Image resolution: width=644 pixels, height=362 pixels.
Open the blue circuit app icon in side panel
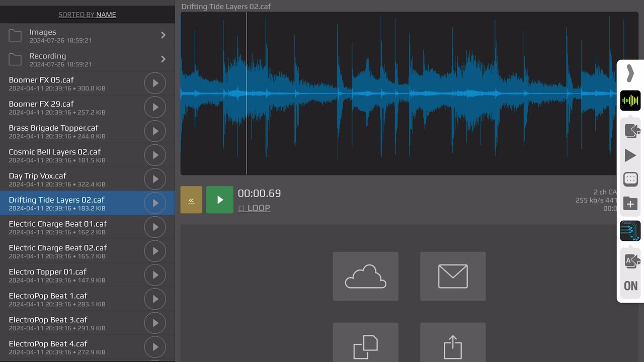[630, 231]
